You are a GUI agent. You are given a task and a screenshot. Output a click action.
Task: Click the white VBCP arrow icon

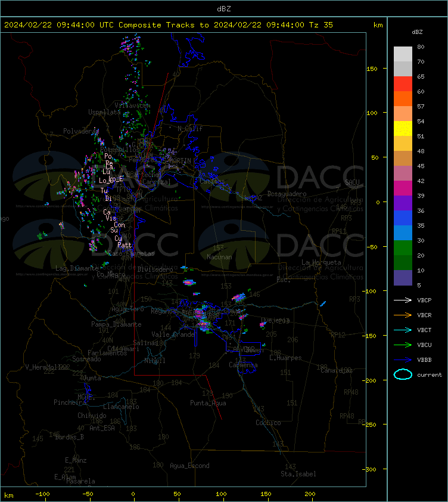403,300
